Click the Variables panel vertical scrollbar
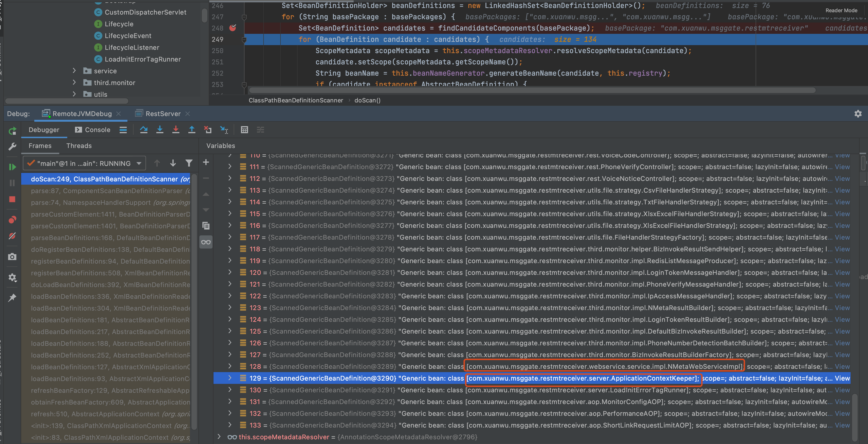This screenshot has height=444, width=868. pos(855,417)
